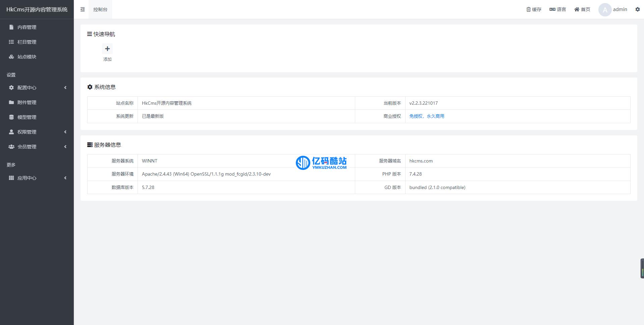The image size is (644, 325).
Task: Select database version value 5.7.28
Action: (x=148, y=187)
